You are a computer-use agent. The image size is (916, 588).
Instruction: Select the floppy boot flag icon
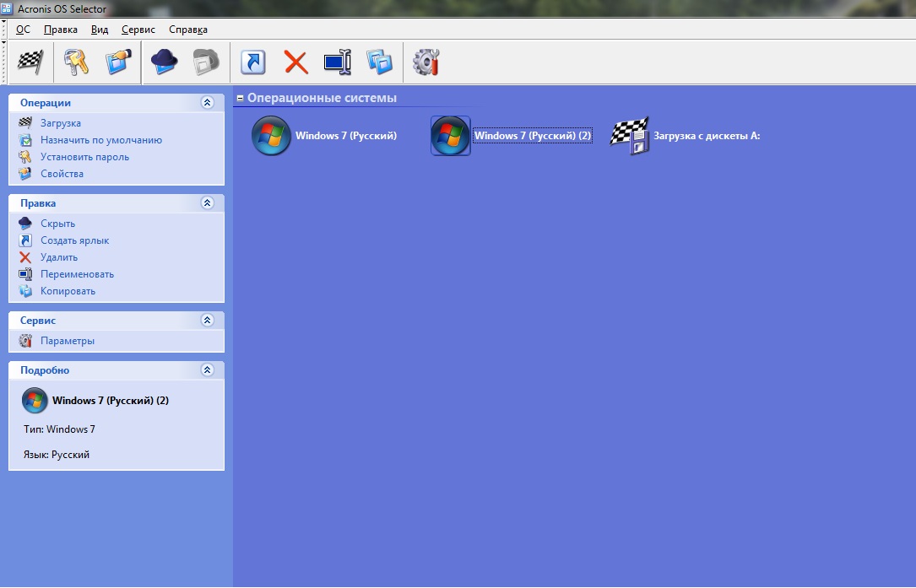coord(629,136)
